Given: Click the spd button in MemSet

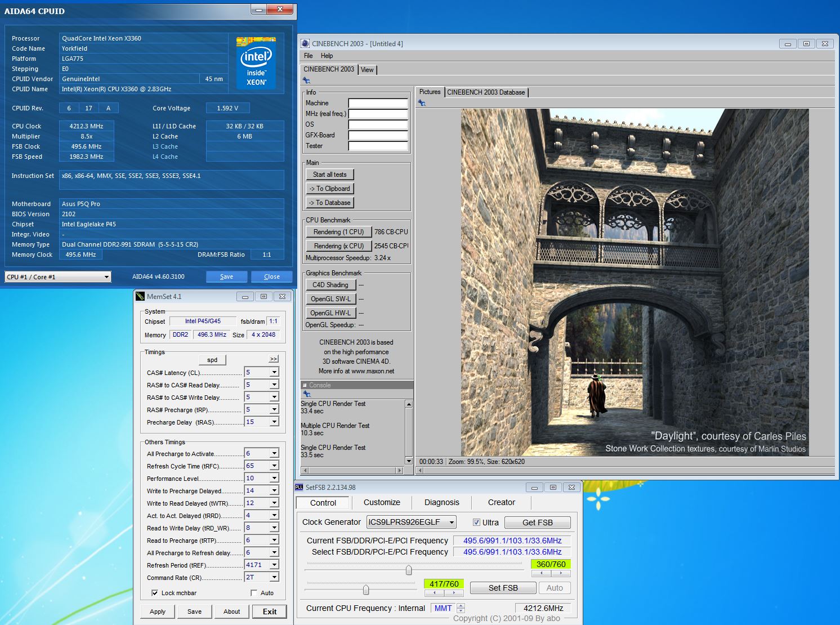Looking at the screenshot, I should 212,360.
